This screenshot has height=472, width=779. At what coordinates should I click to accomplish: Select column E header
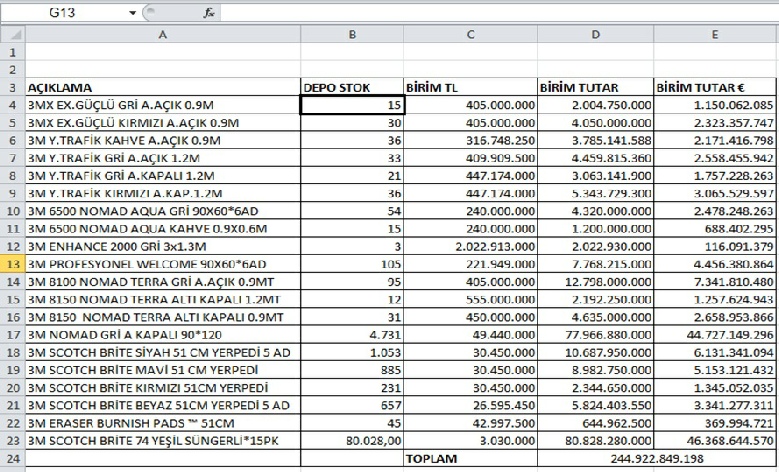point(715,35)
